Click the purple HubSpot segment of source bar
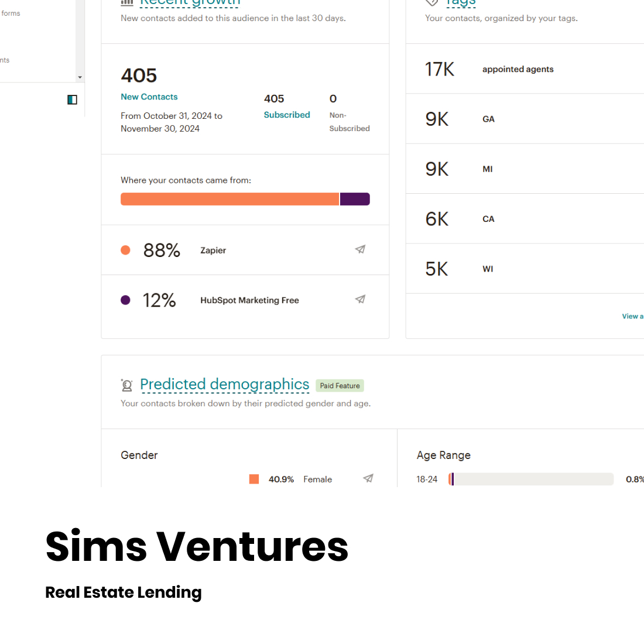Viewport: 644px width, 644px height. (355, 199)
